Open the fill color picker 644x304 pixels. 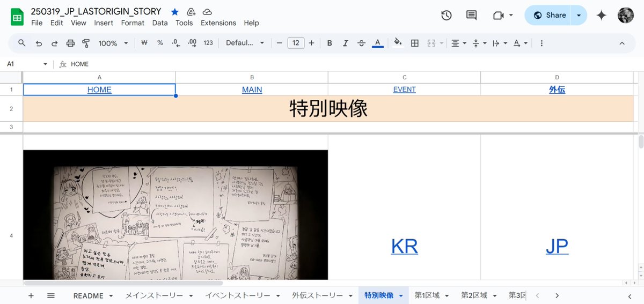(x=398, y=43)
